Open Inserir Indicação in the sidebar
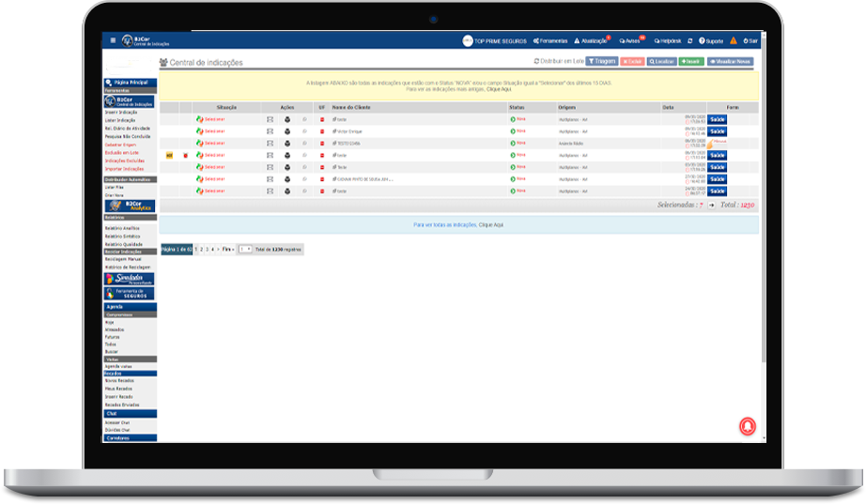866x504 pixels. 121,112
